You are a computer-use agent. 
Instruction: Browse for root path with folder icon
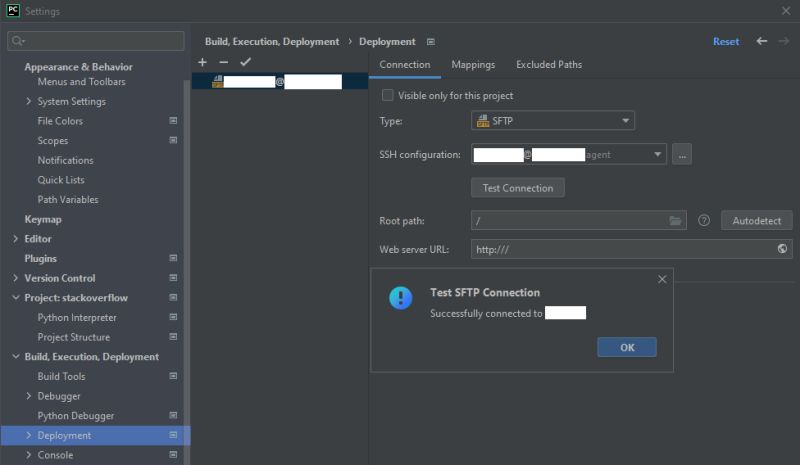[675, 221]
